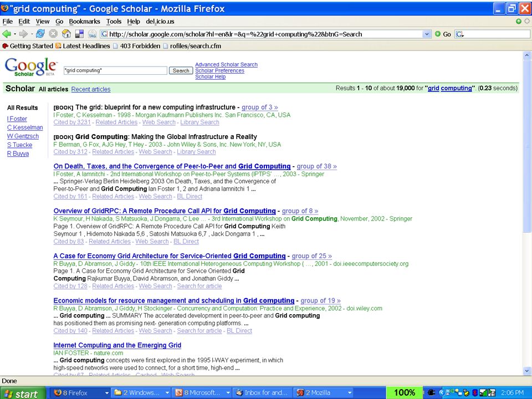Click the Recent articles link

(90, 89)
